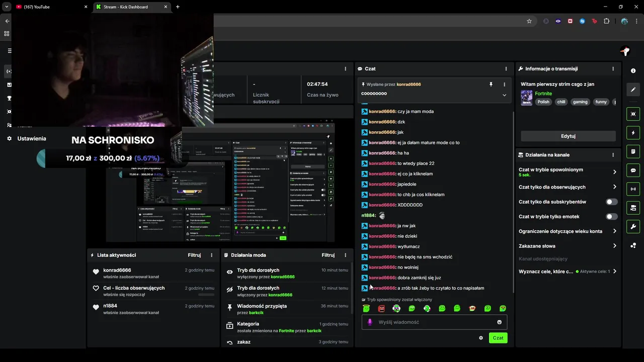
Task: Open stream stats panel three-dot menu
Action: point(345,69)
